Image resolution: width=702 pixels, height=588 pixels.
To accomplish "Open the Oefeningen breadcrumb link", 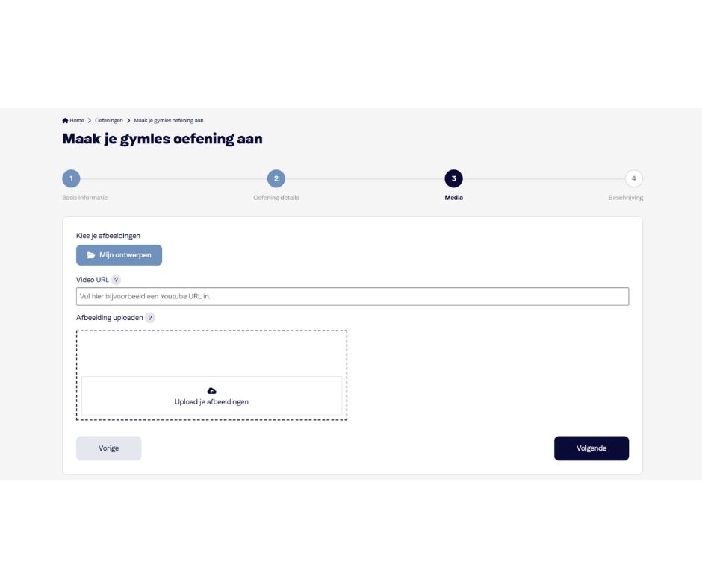I will pos(109,120).
